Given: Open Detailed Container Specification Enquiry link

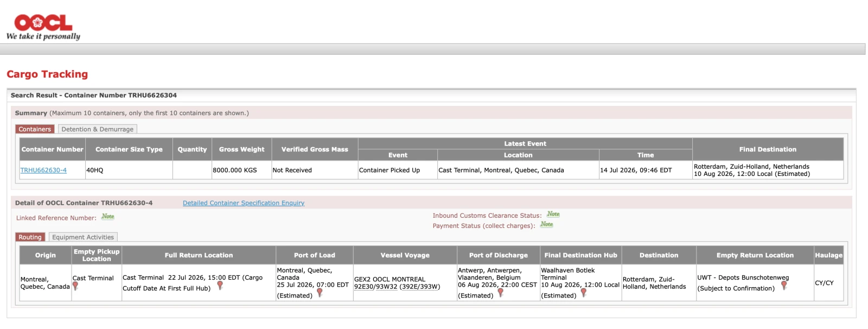Looking at the screenshot, I should 244,203.
